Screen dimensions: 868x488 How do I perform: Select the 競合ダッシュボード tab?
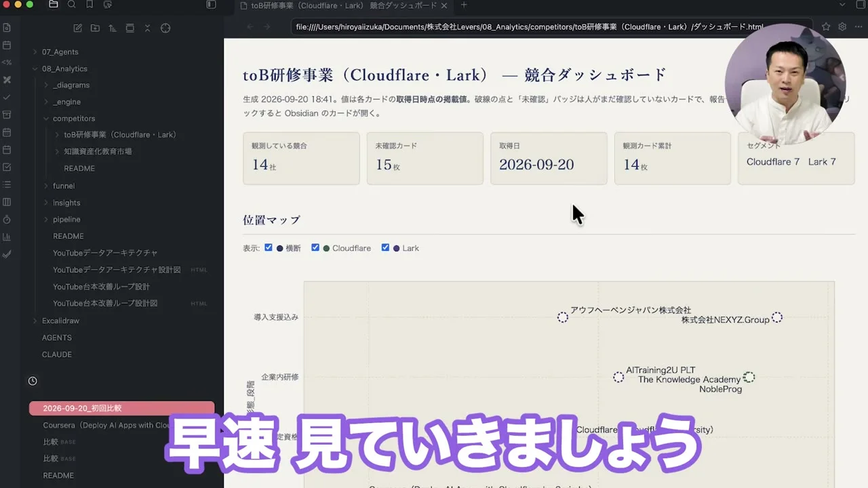[344, 5]
